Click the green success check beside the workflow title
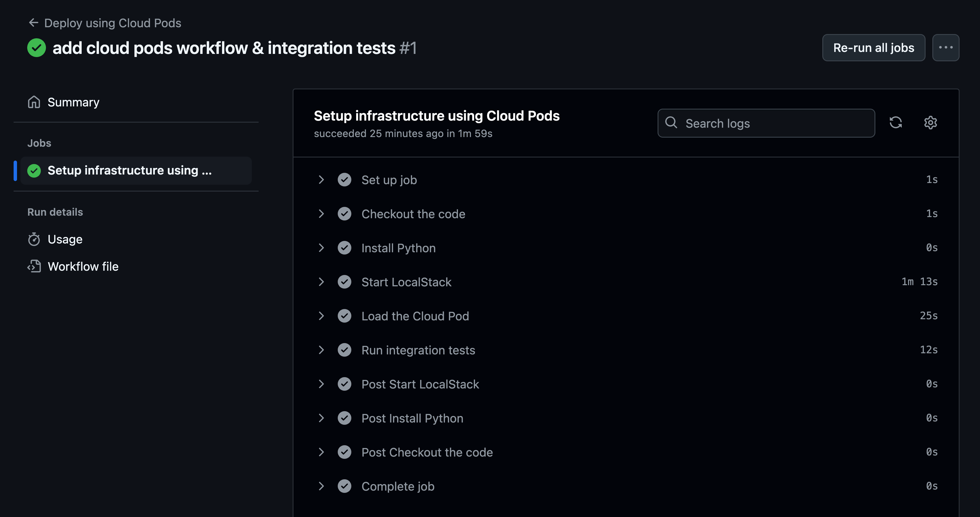Viewport: 980px width, 517px height. 36,48
